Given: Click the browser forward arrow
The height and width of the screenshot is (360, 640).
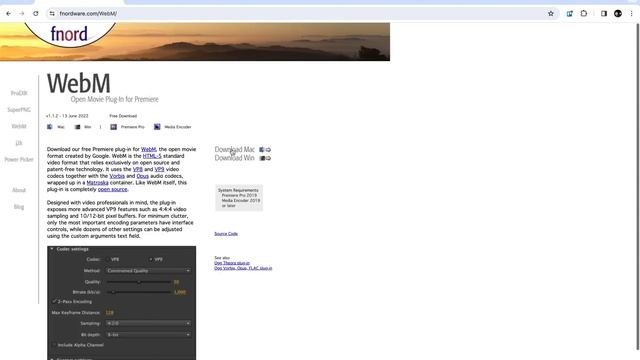Looking at the screenshot, I should 22,13.
